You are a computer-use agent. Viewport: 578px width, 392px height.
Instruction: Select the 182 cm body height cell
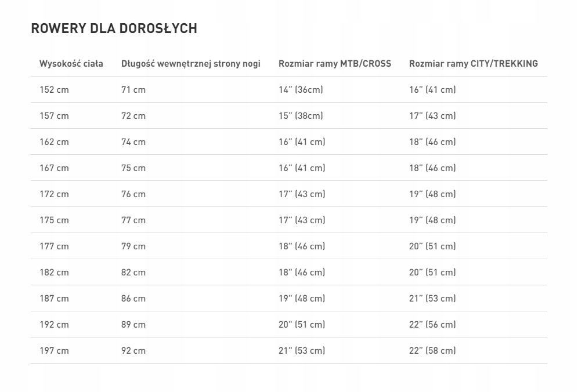(x=54, y=273)
